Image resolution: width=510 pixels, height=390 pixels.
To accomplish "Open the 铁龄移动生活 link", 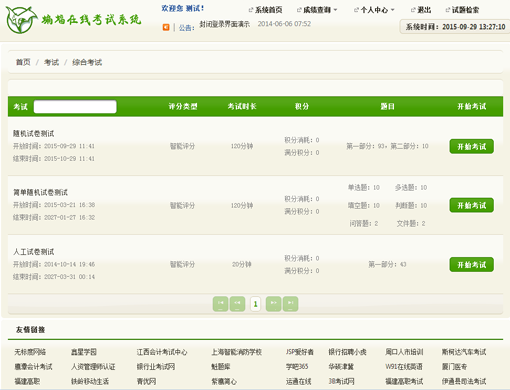I will (90, 381).
